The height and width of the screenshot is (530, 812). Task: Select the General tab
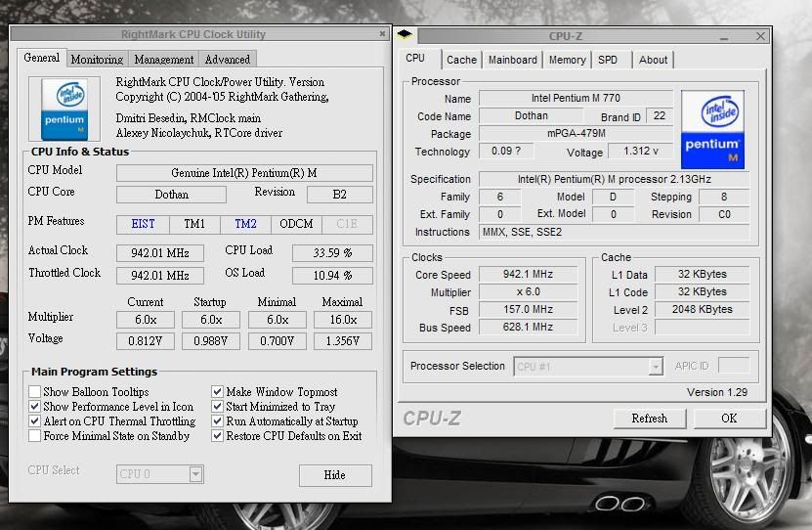[x=41, y=58]
